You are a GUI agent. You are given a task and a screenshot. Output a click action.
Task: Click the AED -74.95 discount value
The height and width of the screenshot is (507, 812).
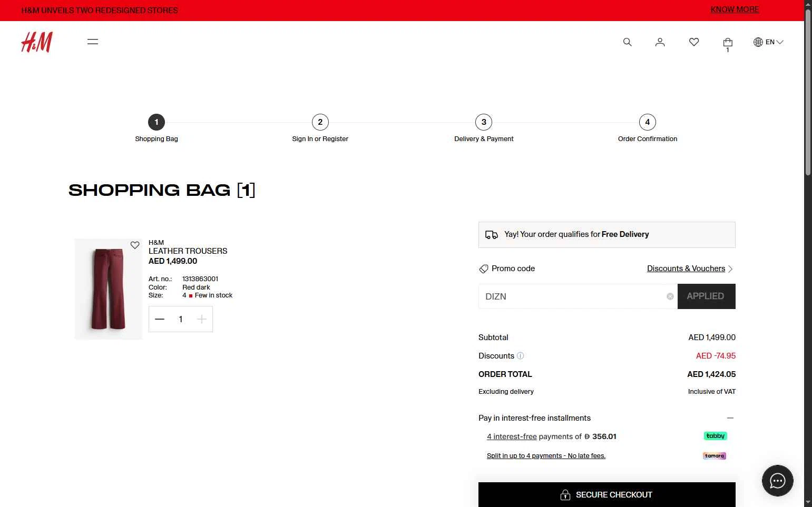716,356
